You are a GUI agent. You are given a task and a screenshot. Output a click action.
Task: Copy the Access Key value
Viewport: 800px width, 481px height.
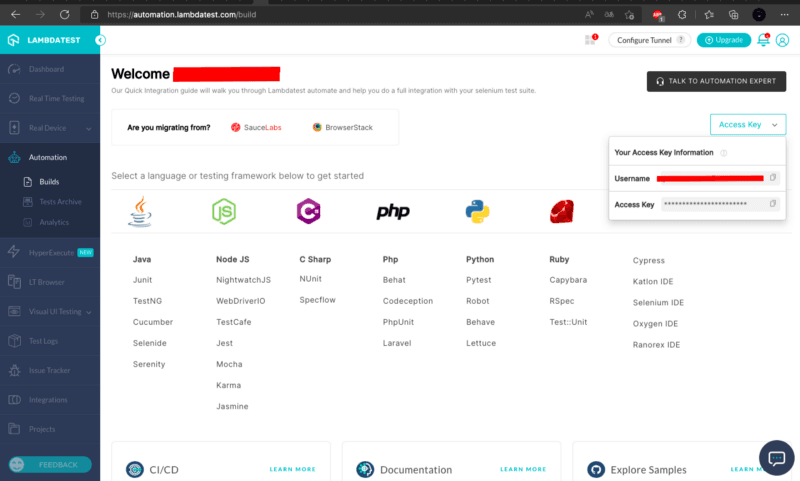773,204
